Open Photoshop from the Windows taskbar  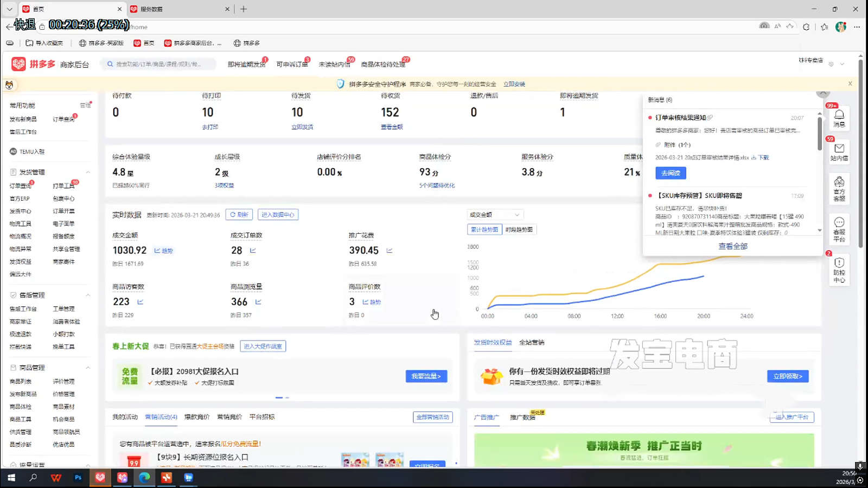78,478
